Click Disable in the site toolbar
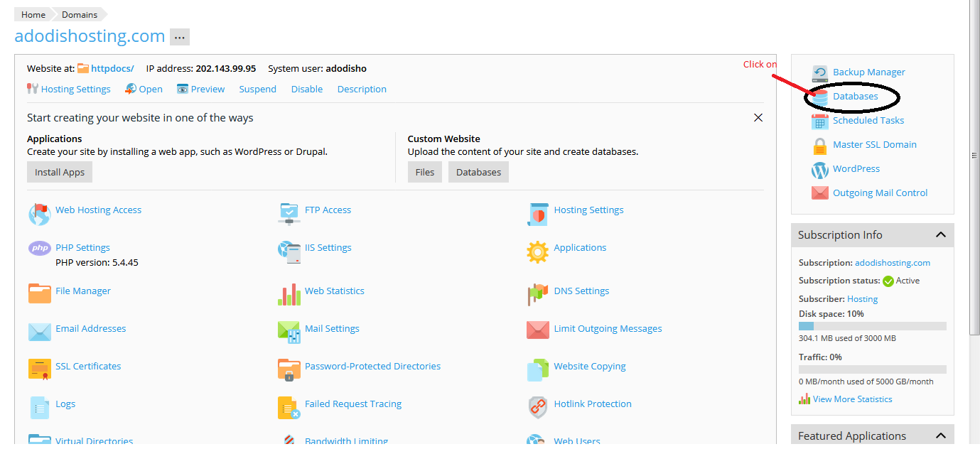Image resolution: width=980 pixels, height=476 pixels. pyautogui.click(x=307, y=89)
